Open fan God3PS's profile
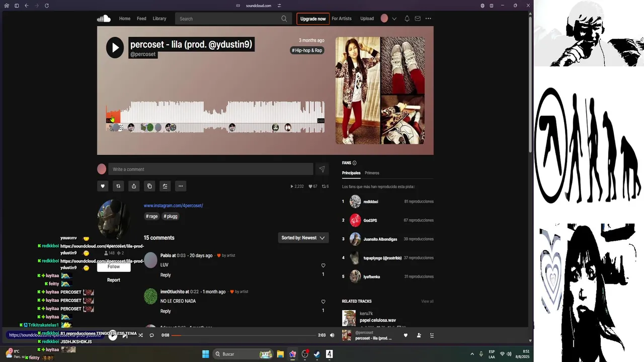Image resolution: width=644 pixels, height=362 pixels. coord(370,220)
